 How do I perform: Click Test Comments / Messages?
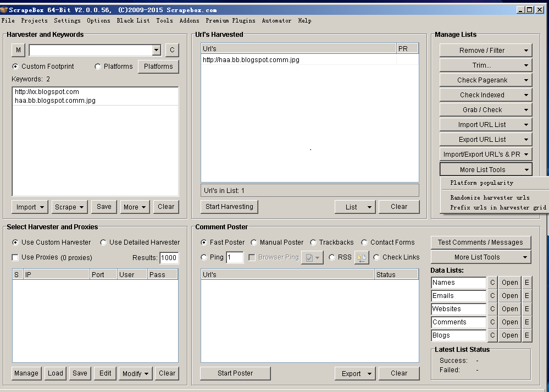click(x=480, y=242)
